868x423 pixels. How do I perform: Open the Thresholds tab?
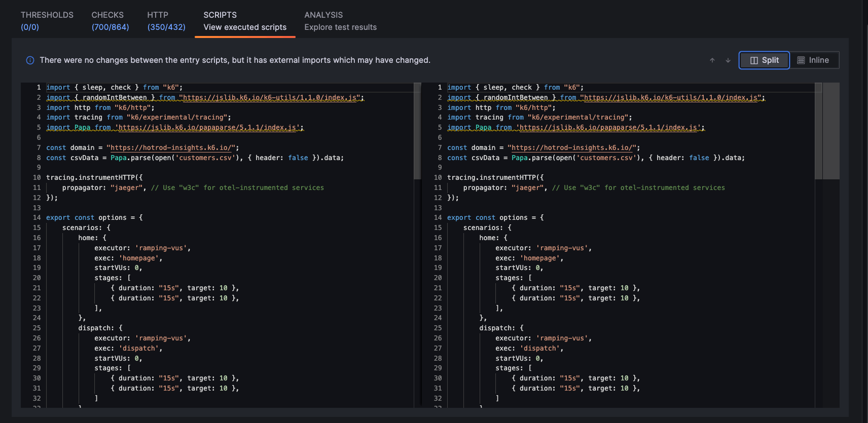click(47, 21)
